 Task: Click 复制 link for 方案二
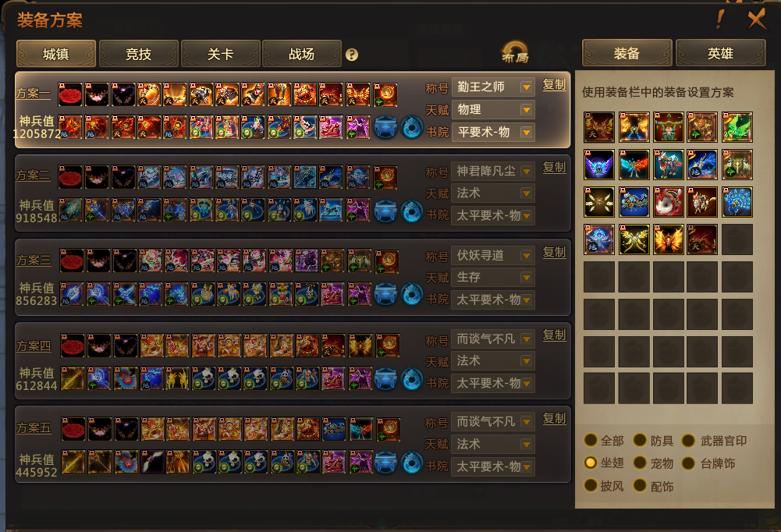pyautogui.click(x=555, y=167)
